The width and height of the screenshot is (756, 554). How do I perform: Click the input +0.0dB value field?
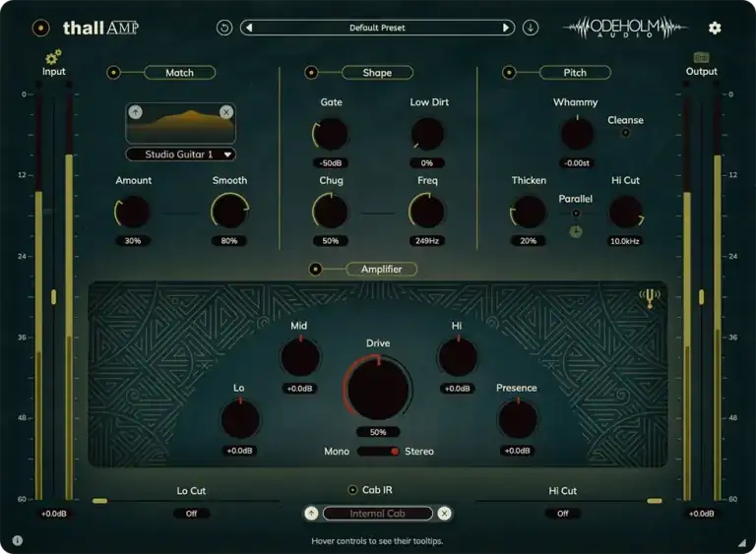click(x=53, y=514)
